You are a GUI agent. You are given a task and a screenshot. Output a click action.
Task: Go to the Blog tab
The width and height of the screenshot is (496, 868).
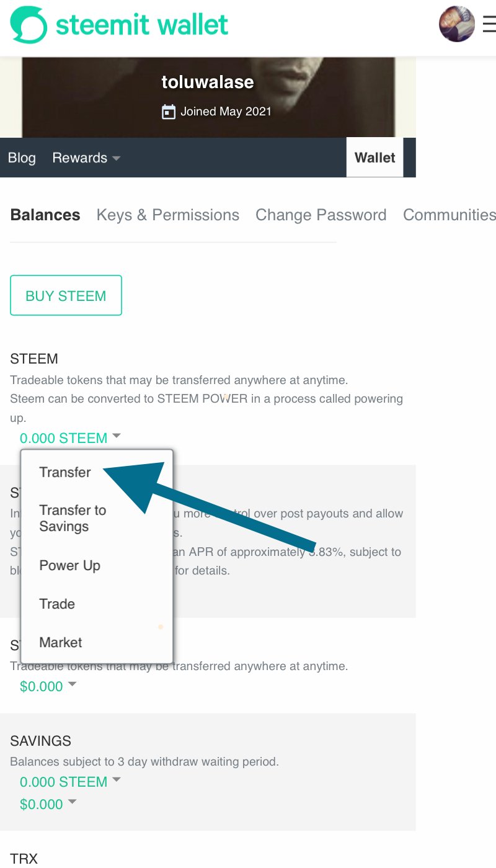click(22, 158)
